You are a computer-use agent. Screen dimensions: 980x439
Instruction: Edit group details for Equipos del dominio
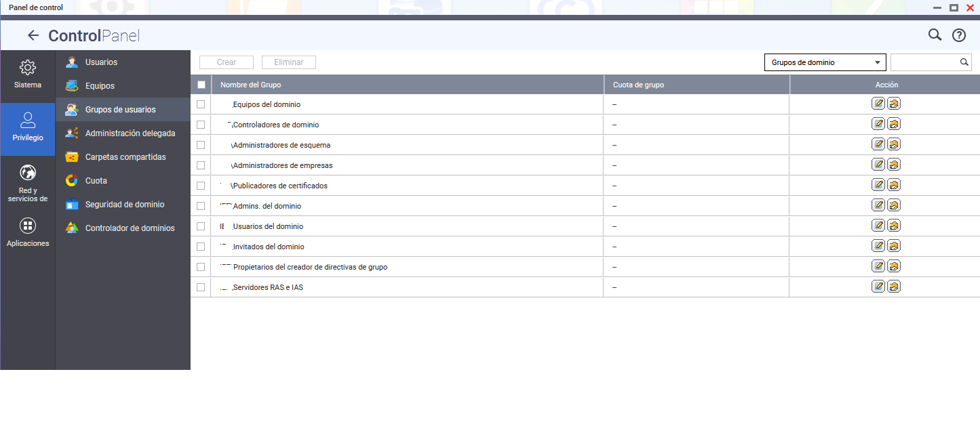coord(878,104)
